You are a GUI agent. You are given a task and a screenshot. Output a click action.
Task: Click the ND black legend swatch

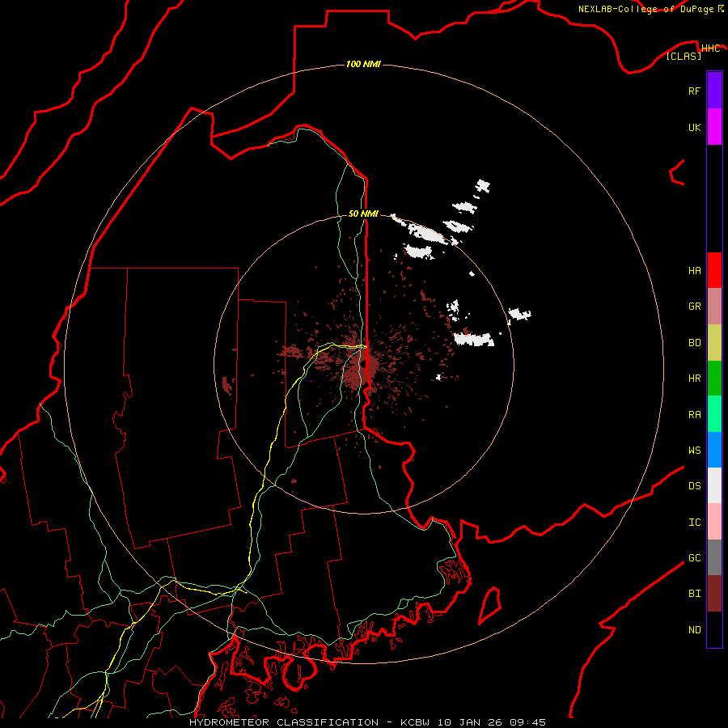pos(714,629)
